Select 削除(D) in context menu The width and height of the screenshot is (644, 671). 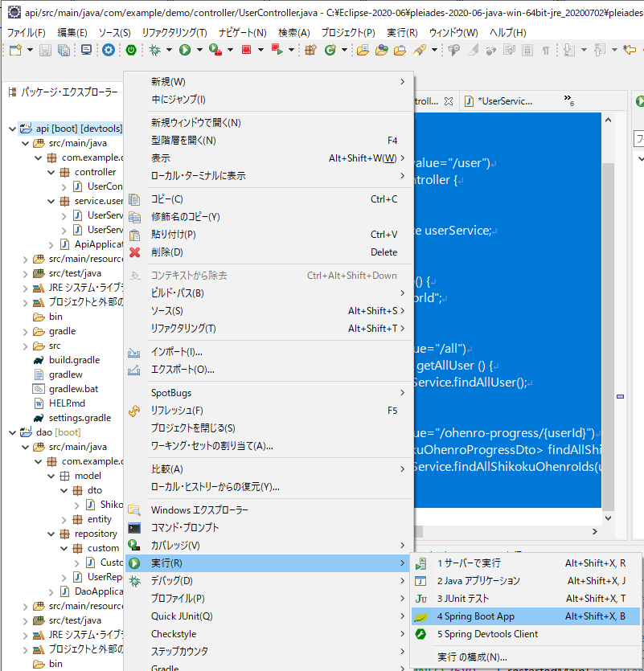[x=269, y=252]
